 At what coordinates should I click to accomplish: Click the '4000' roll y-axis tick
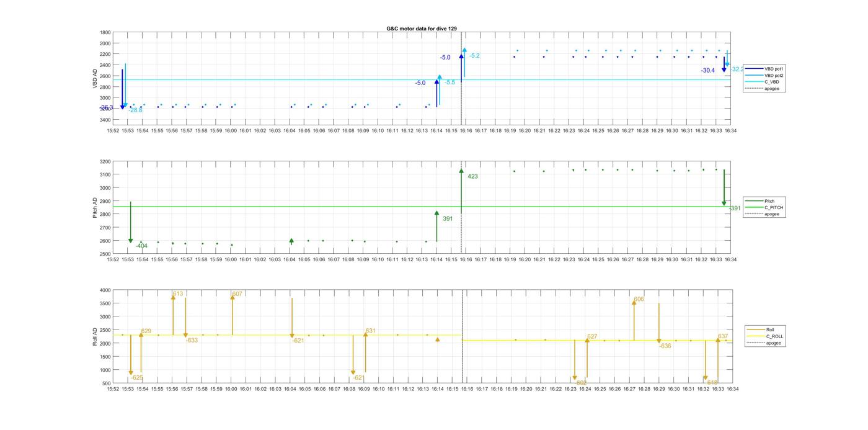coord(105,290)
